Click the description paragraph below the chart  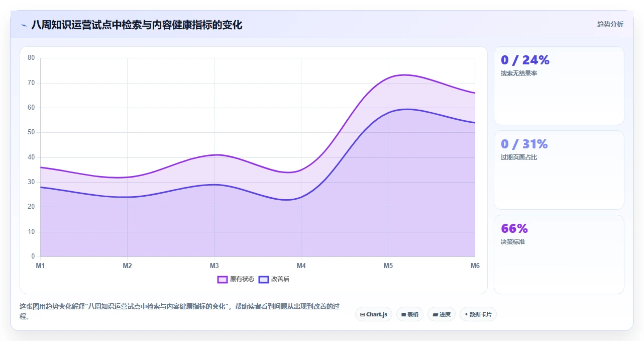click(x=180, y=311)
